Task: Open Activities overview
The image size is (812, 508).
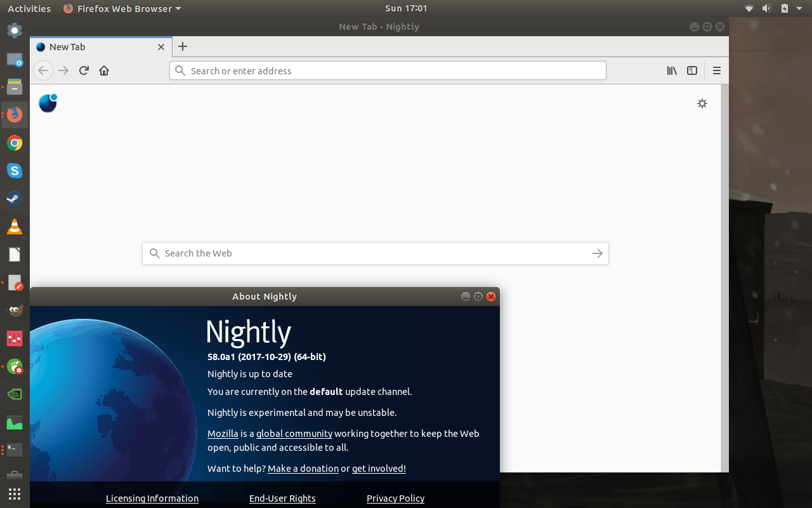Action: 29,8
